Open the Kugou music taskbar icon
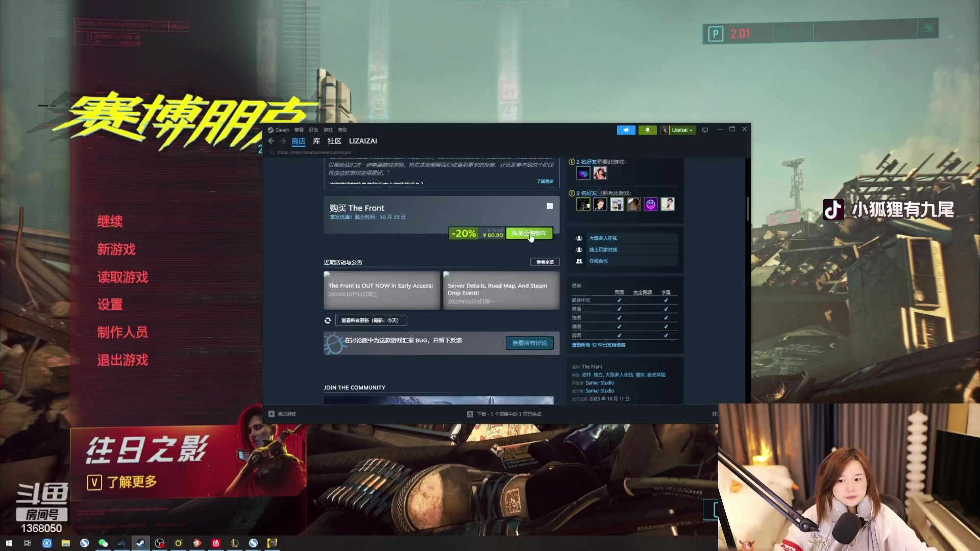This screenshot has width=980, height=551. (47, 543)
